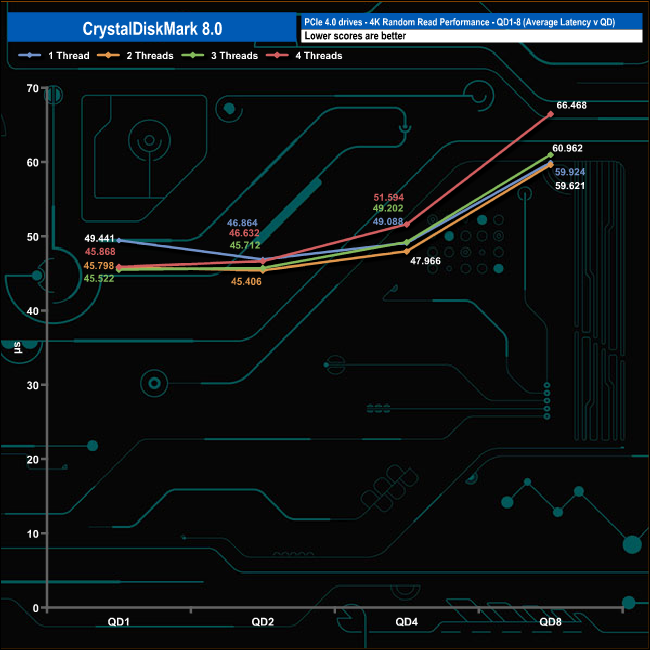Click the 47.966 data label
Image resolution: width=650 pixels, height=650 pixels.
click(425, 261)
